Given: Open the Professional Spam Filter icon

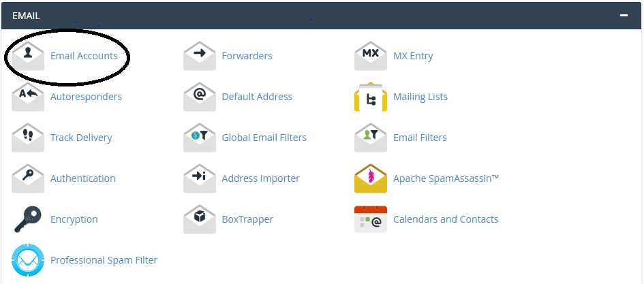Looking at the screenshot, I should click(x=28, y=260).
